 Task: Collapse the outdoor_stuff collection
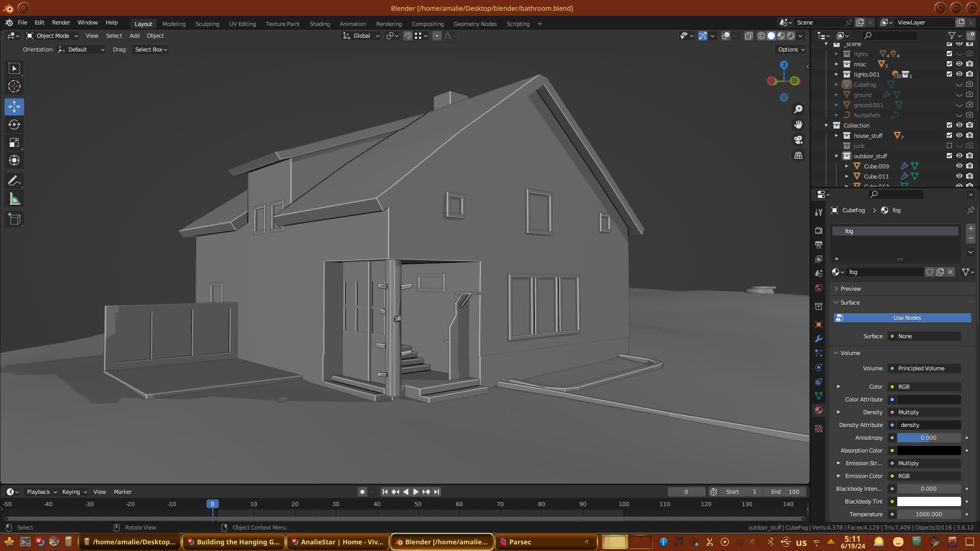[836, 156]
